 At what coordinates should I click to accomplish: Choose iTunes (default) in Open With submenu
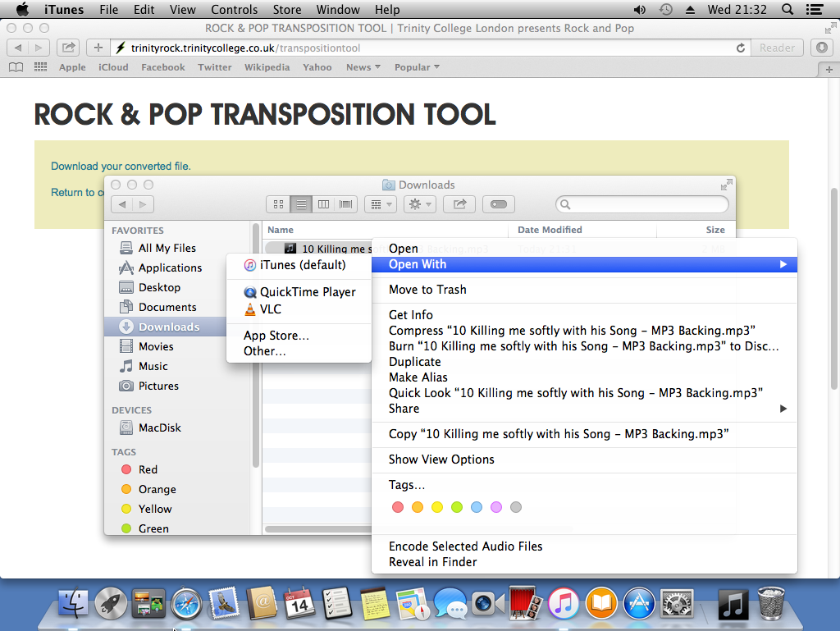point(299,264)
